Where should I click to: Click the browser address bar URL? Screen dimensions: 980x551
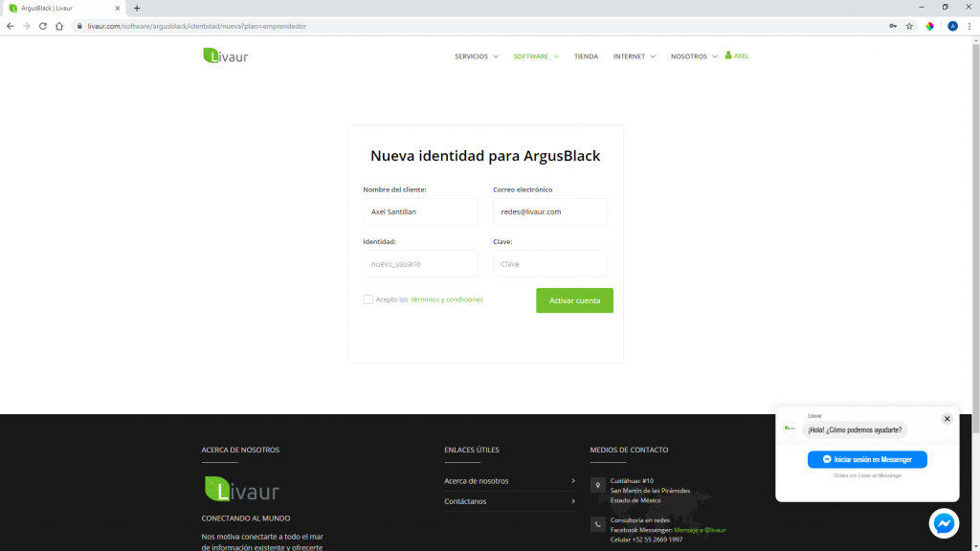point(197,26)
